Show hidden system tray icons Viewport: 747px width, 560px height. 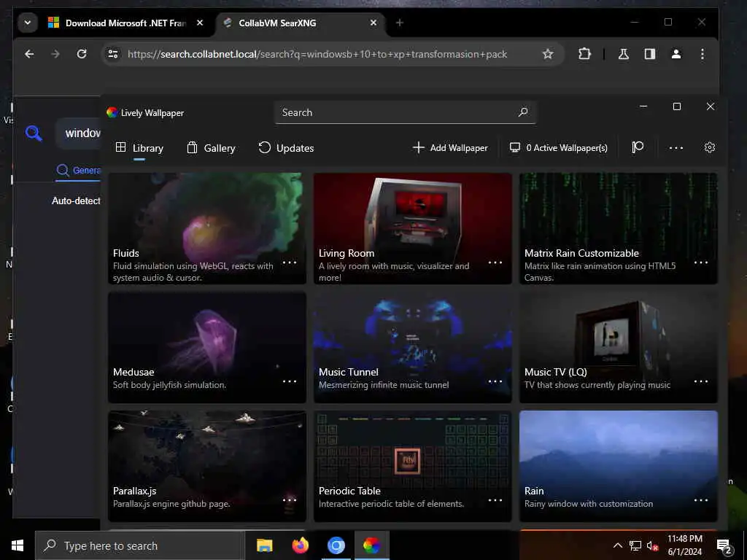617,545
